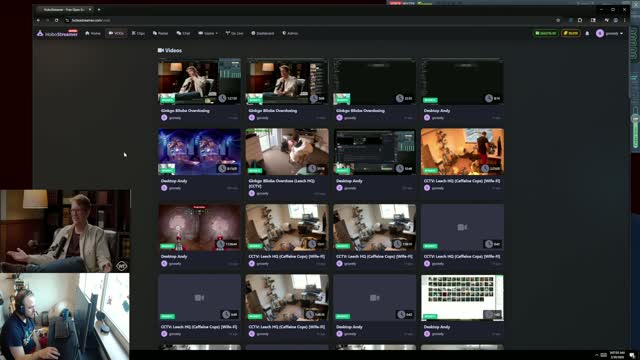The height and width of the screenshot is (360, 640).
Task: Go to the Home nav item
Action: pos(93,33)
